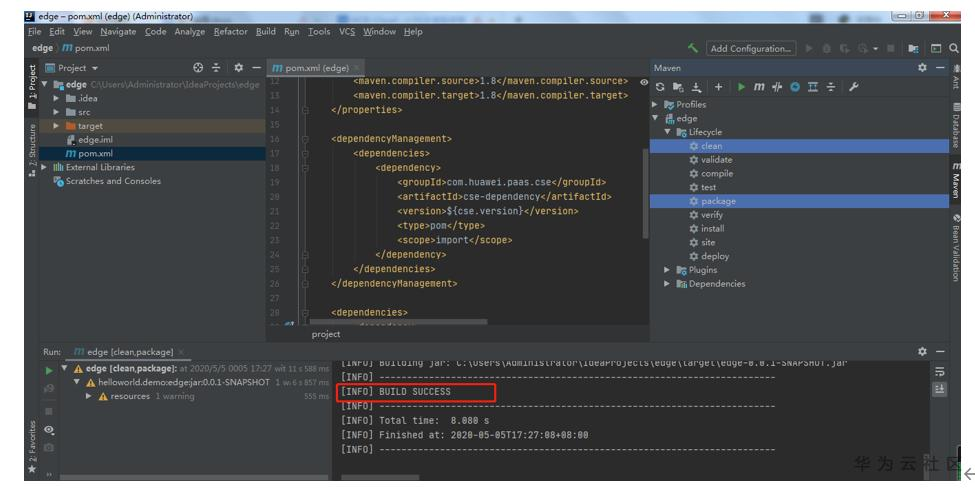Collapse all nodes in Maven panel
The image size is (975, 489).
831,87
